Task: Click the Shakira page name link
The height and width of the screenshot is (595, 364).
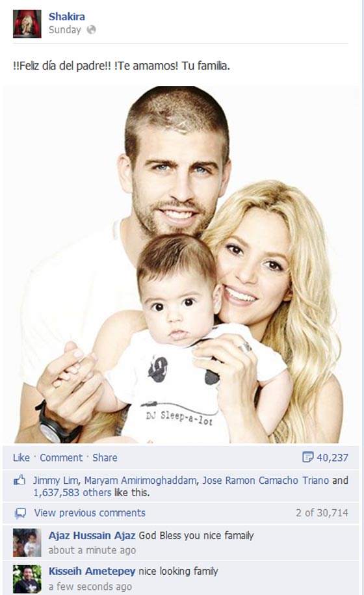Action: [67, 16]
